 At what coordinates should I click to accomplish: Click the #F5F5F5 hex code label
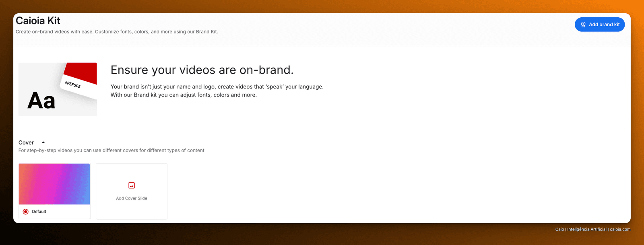point(73,84)
